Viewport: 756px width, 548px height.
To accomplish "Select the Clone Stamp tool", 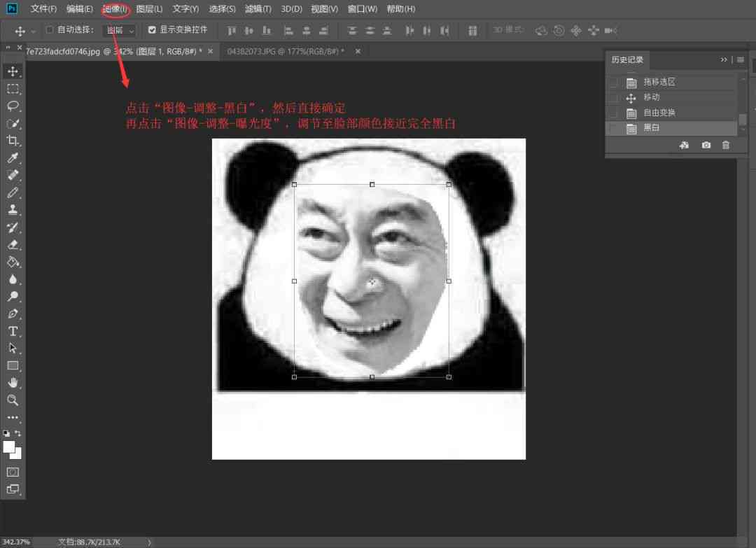I will click(13, 210).
